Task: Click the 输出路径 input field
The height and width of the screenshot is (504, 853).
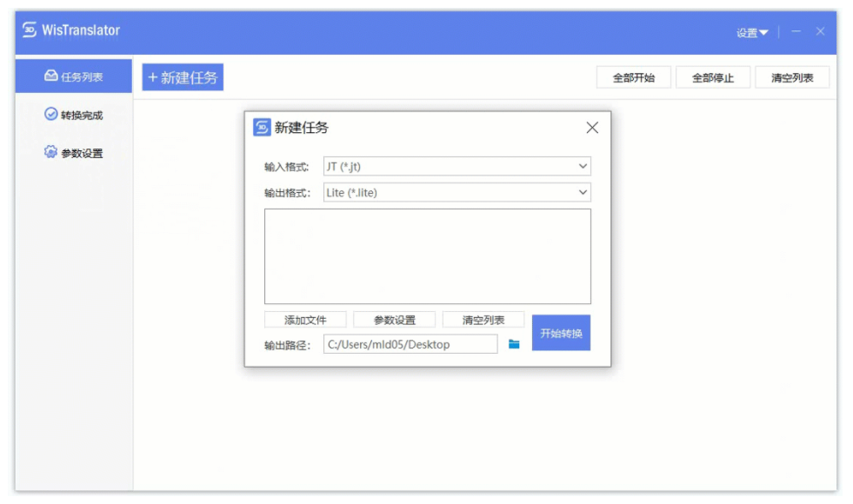Action: [x=410, y=344]
